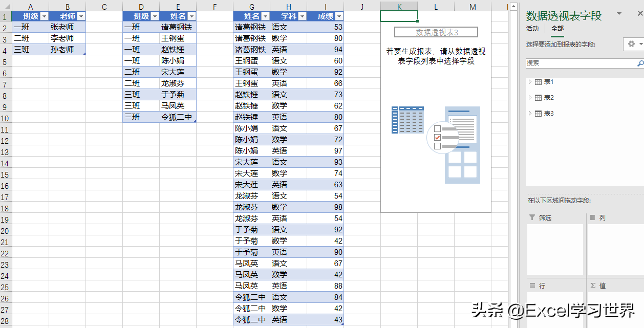Select cell with 李老师

[68, 38]
